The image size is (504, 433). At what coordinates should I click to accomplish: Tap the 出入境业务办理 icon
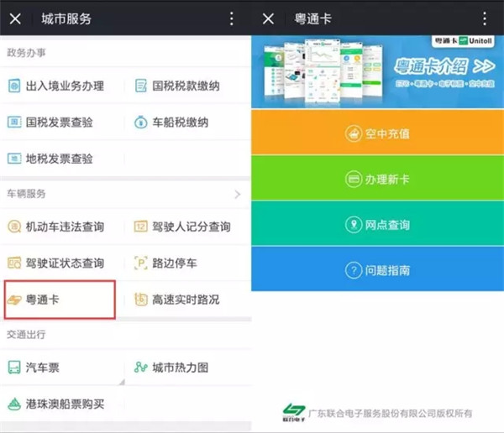(x=14, y=86)
